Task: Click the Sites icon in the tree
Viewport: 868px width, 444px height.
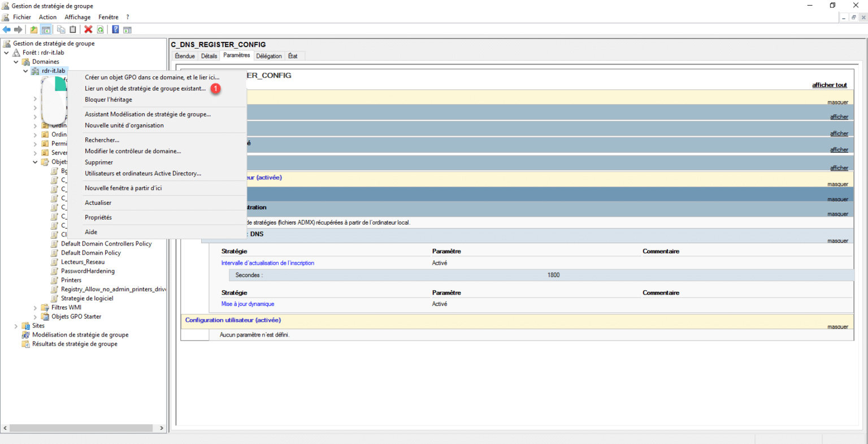Action: 26,326
